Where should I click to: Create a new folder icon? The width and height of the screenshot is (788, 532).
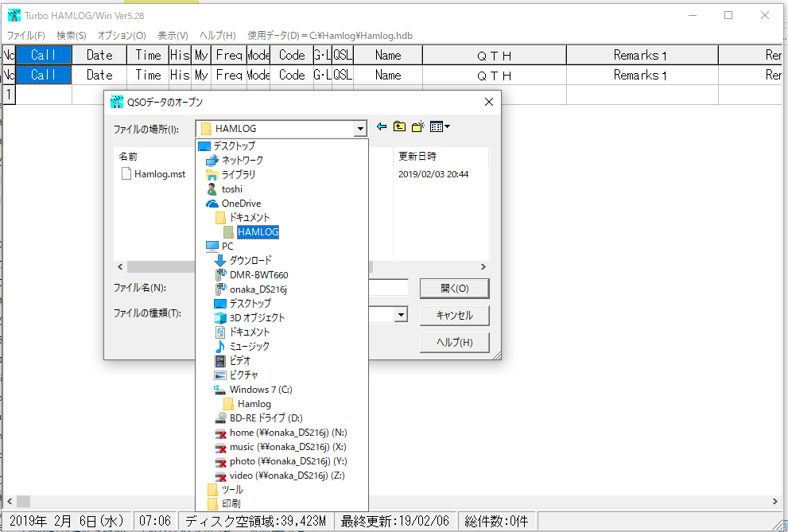[417, 126]
